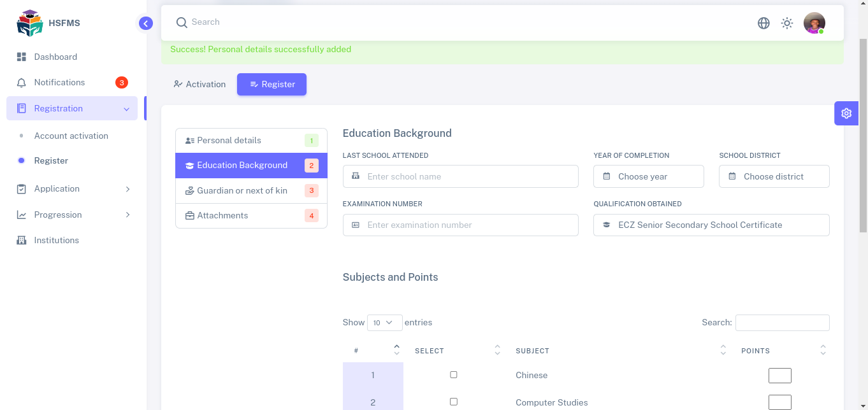
Task: Go to Account activation link
Action: coord(71,136)
